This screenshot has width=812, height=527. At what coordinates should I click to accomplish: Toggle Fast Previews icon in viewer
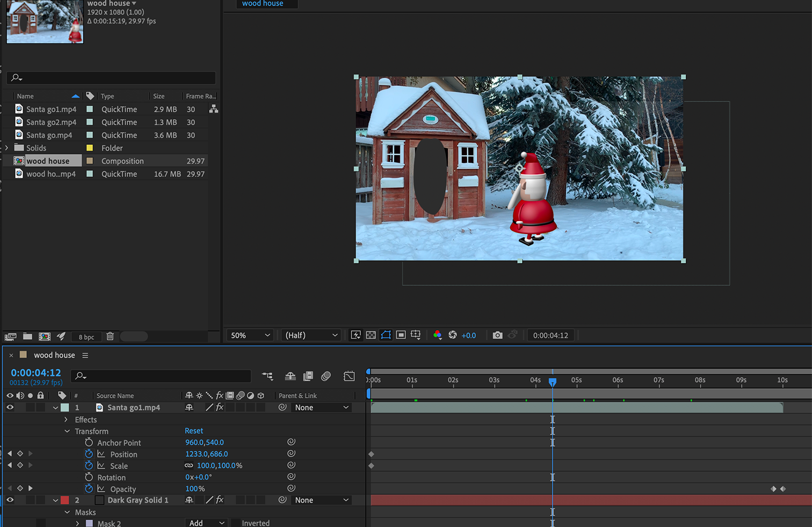[x=356, y=335]
